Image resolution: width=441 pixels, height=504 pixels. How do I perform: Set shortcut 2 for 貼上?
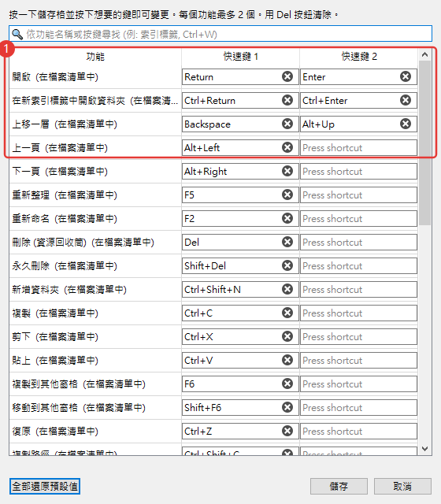(x=358, y=361)
